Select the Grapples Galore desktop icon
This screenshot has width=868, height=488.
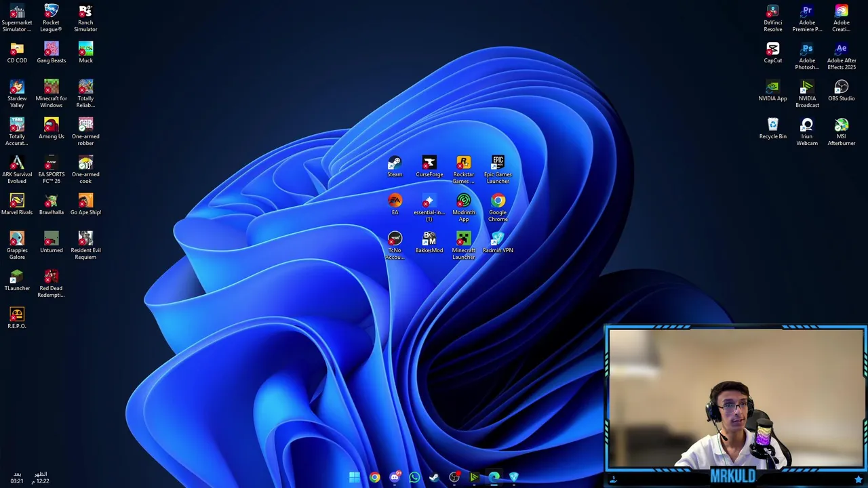coord(17,246)
